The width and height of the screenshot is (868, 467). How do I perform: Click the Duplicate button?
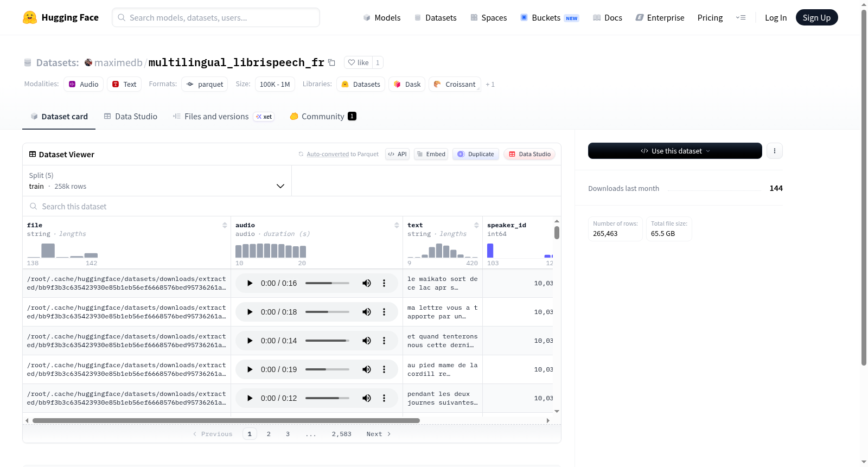pyautogui.click(x=476, y=154)
